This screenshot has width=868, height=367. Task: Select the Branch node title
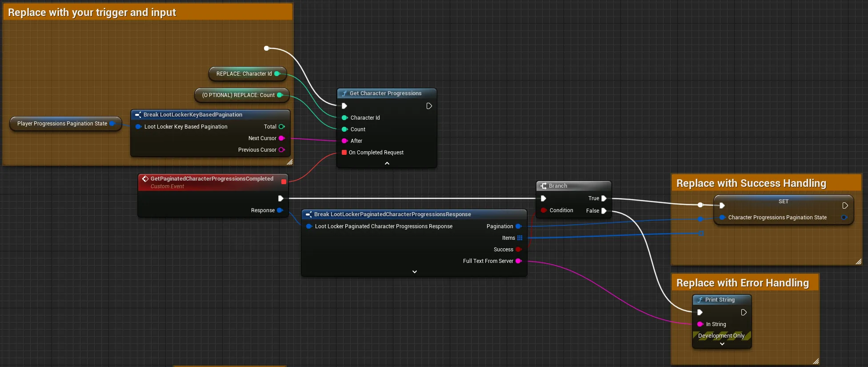(x=558, y=186)
